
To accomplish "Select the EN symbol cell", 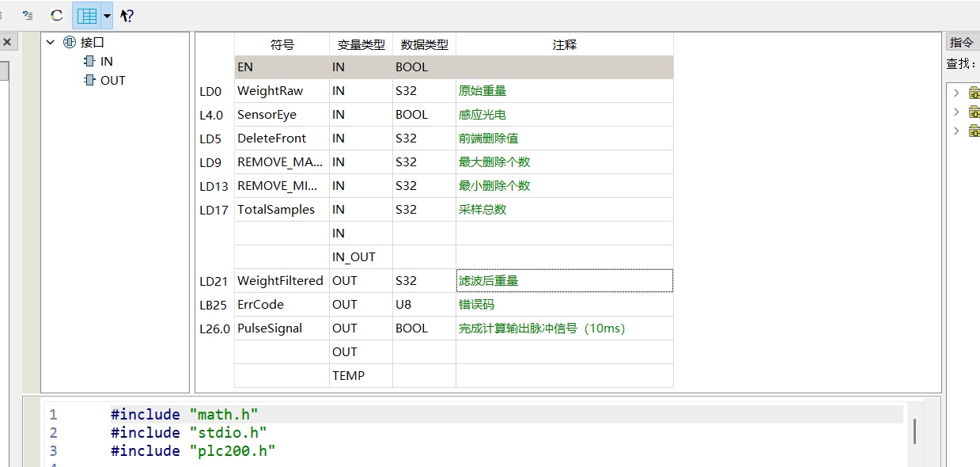I will point(282,67).
